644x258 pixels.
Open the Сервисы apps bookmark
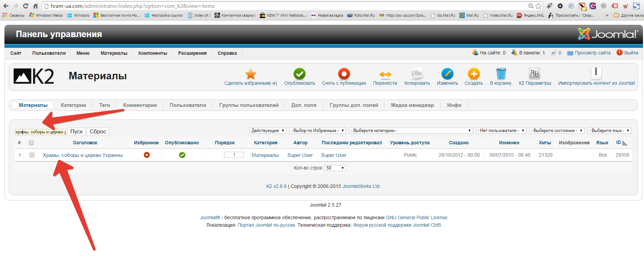[13, 15]
